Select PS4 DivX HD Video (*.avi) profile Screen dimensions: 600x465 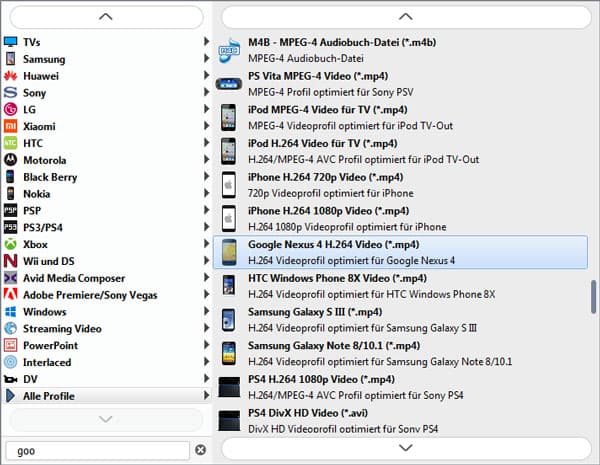[400, 420]
